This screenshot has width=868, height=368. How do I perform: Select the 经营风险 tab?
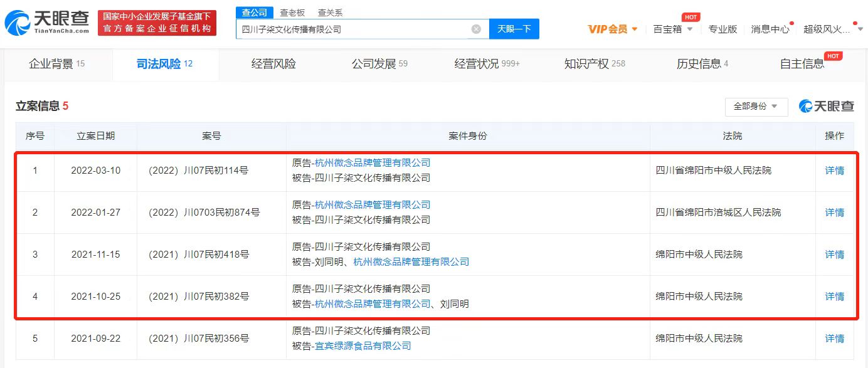[273, 64]
